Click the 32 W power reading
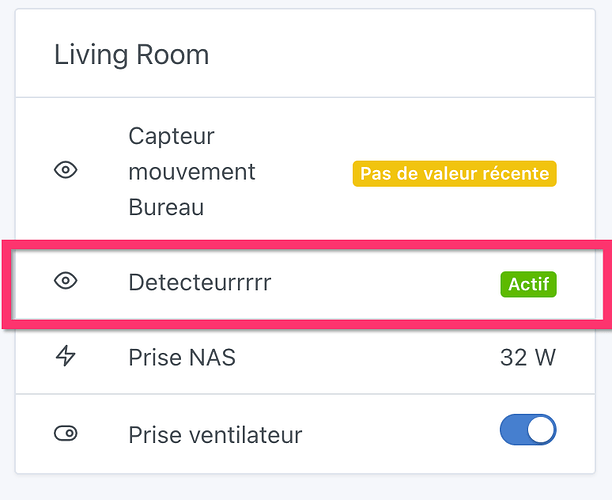Viewport: 612px width, 500px height. point(527,357)
